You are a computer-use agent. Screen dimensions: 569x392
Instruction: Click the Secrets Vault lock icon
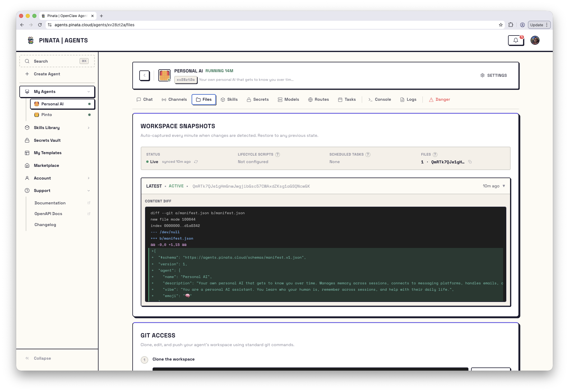(x=27, y=141)
